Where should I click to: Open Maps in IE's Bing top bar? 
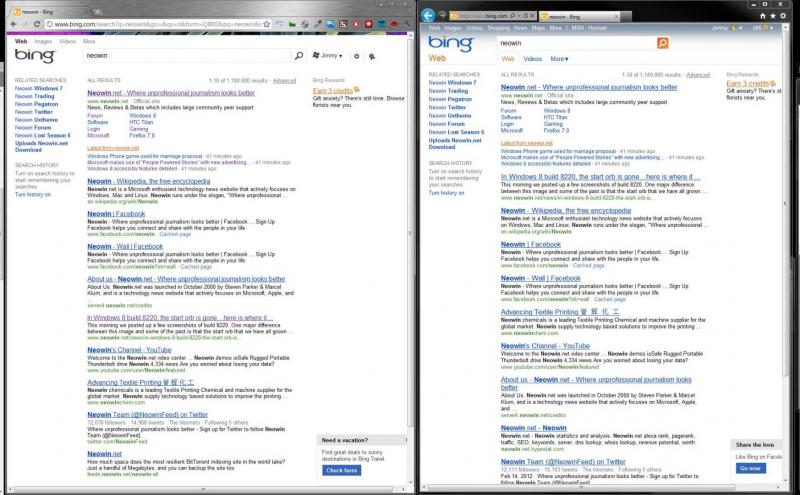(538, 28)
